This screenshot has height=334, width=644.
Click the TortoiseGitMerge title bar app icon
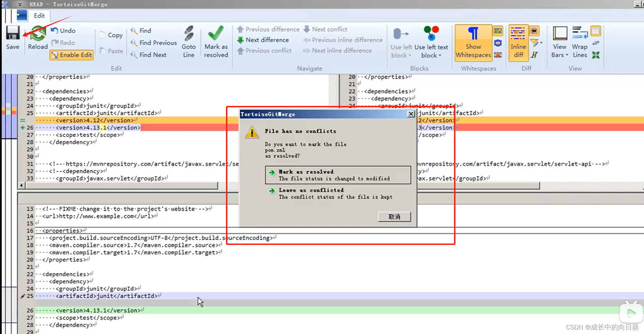[5, 4]
